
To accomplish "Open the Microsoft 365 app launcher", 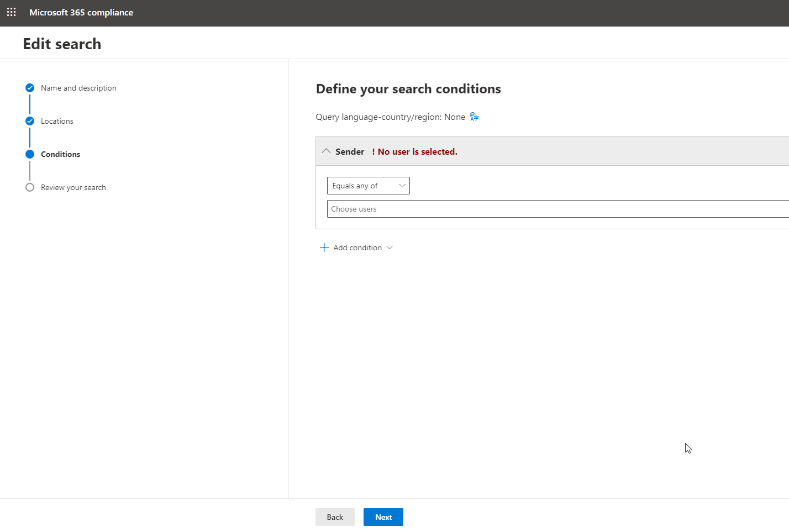I will point(11,12).
